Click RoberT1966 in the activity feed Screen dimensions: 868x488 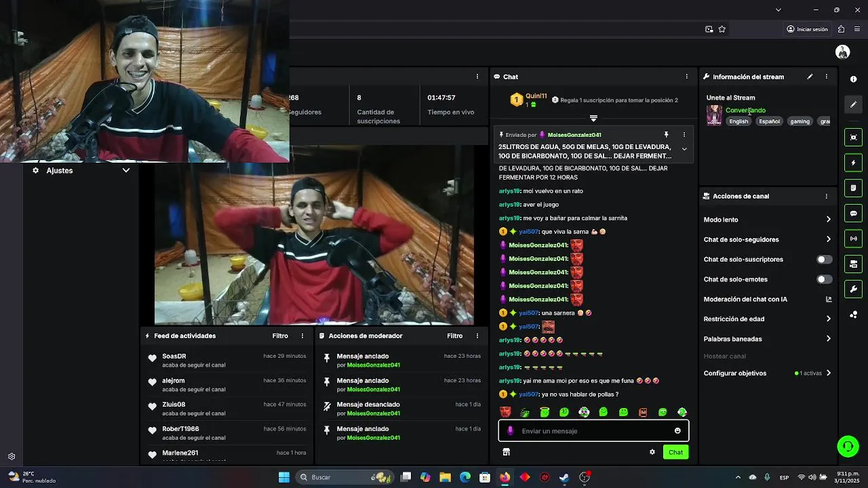(x=180, y=429)
